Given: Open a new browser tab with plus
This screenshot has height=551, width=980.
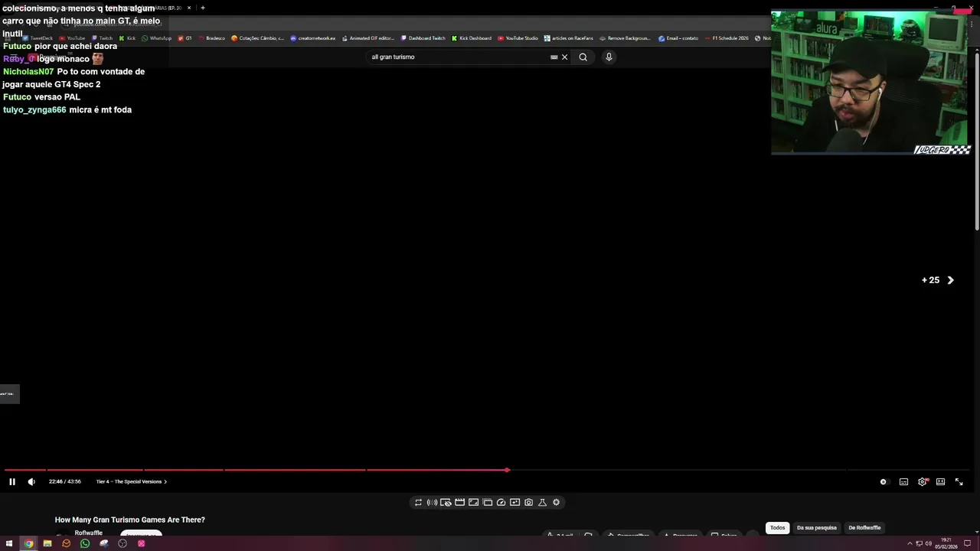Looking at the screenshot, I should tap(202, 8).
